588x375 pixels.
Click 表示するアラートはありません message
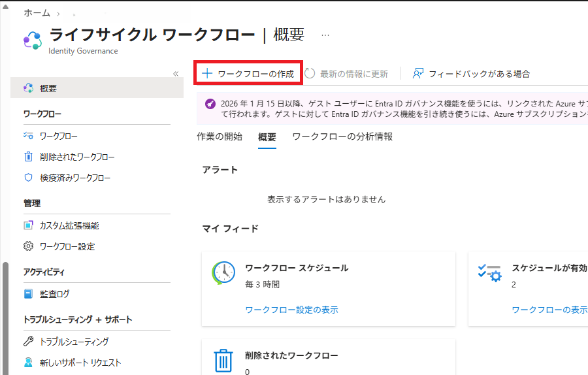click(x=326, y=199)
